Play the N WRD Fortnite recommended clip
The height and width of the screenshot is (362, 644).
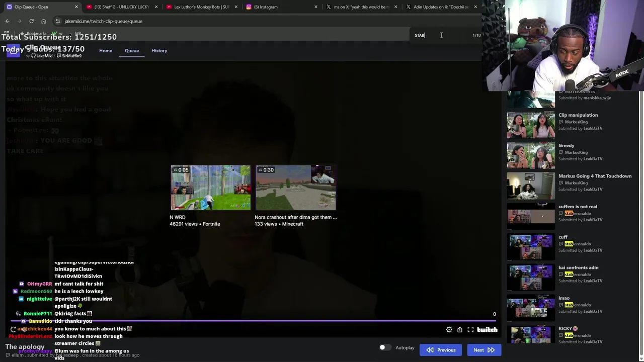[210, 188]
